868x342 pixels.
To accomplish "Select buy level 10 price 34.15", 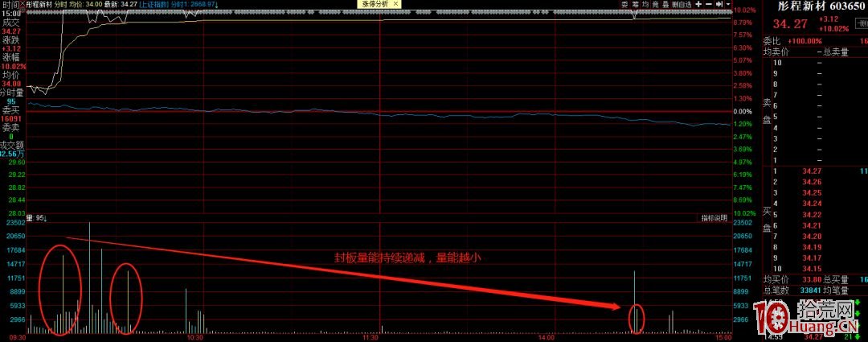I will (x=811, y=269).
